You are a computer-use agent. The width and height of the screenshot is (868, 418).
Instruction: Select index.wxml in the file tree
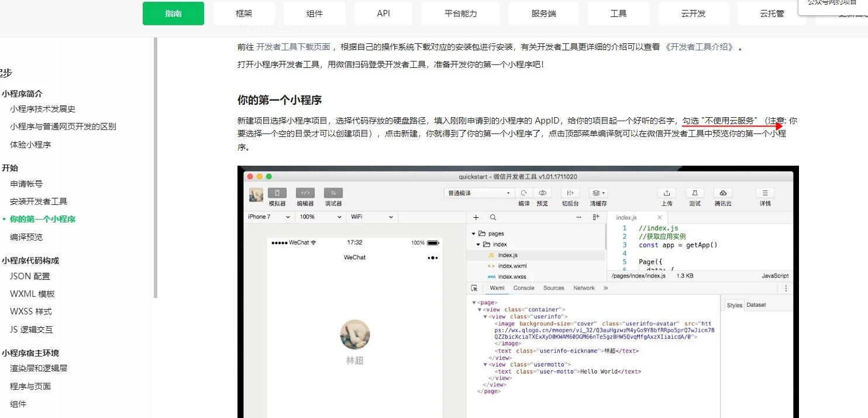512,266
